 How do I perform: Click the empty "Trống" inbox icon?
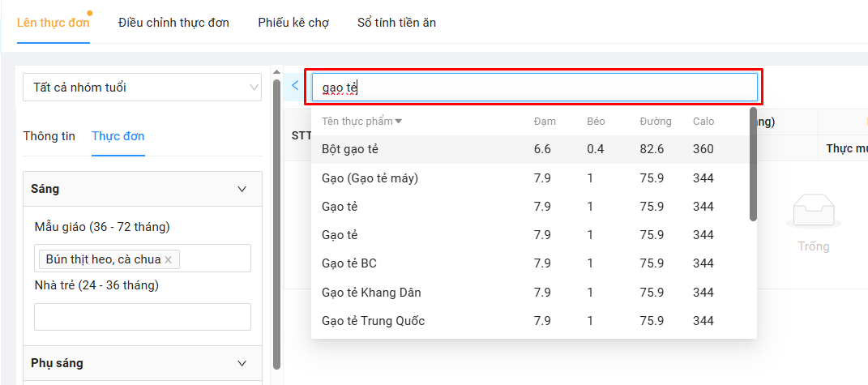pyautogui.click(x=813, y=213)
